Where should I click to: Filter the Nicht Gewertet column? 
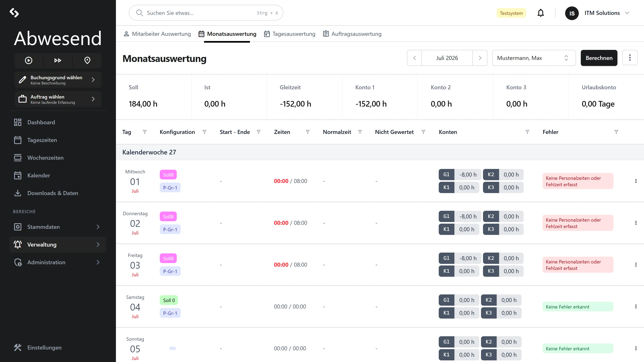coord(423,132)
